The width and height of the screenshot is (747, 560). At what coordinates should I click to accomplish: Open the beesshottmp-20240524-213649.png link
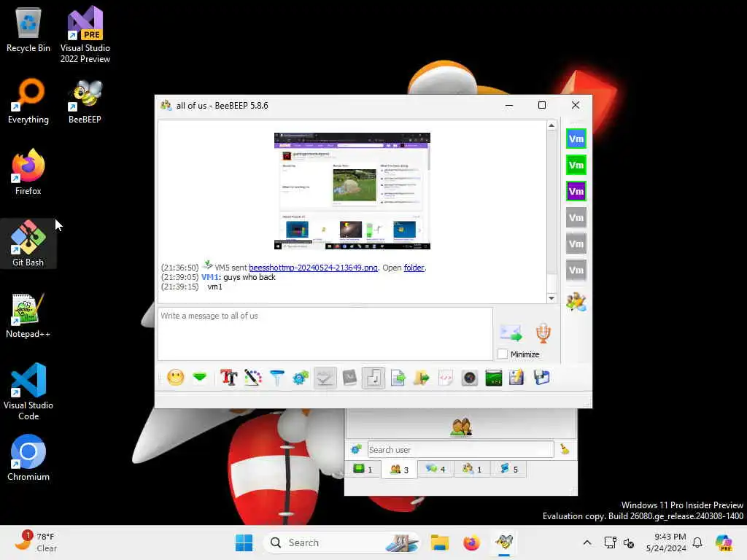(x=313, y=268)
